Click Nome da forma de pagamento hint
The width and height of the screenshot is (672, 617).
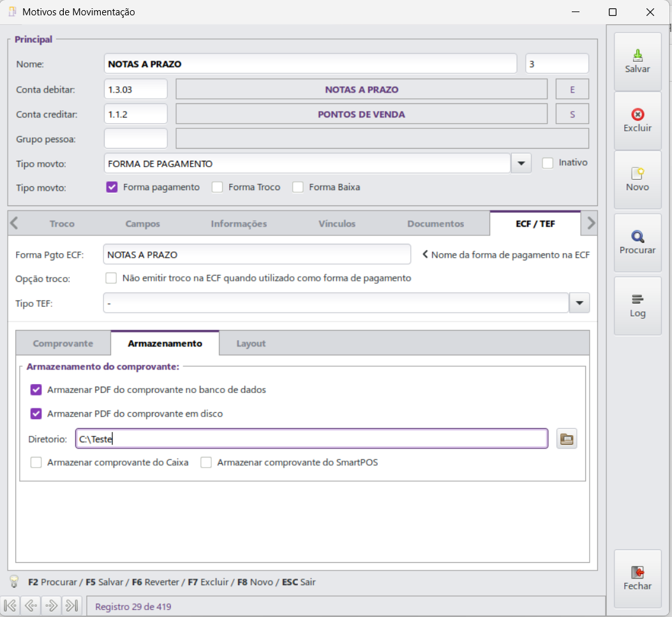(506, 255)
